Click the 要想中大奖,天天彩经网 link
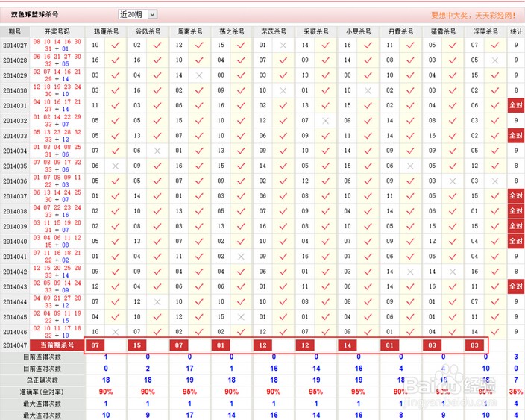 (x=473, y=15)
